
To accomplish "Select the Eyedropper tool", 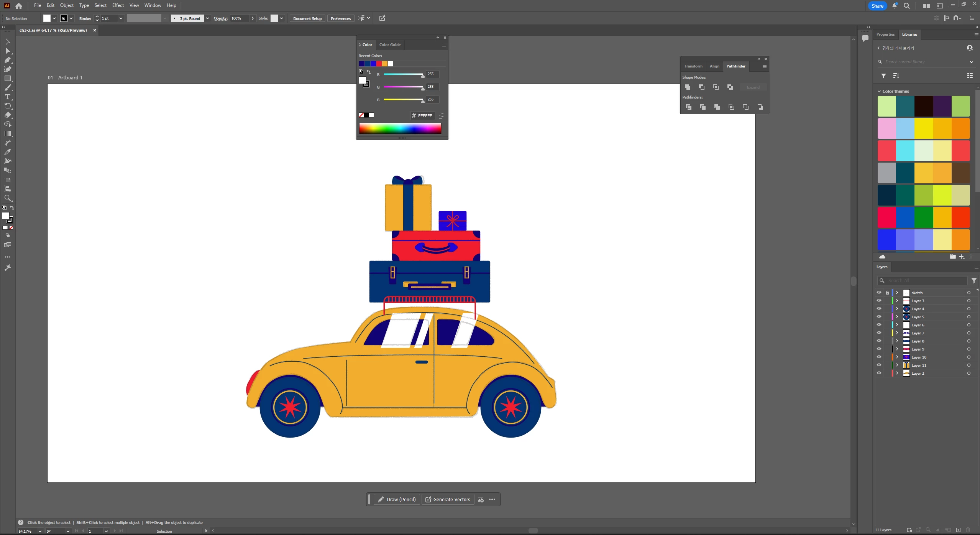I will (x=7, y=152).
